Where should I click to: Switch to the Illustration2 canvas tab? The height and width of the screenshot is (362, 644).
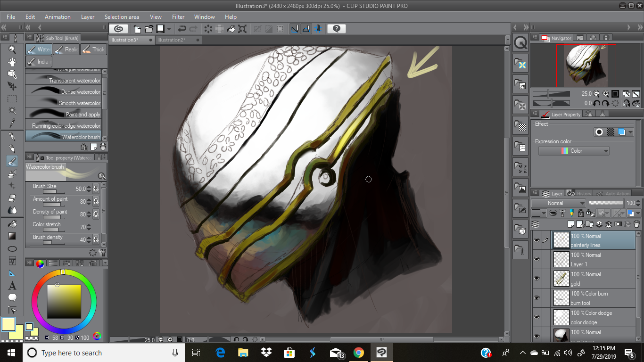pyautogui.click(x=171, y=40)
